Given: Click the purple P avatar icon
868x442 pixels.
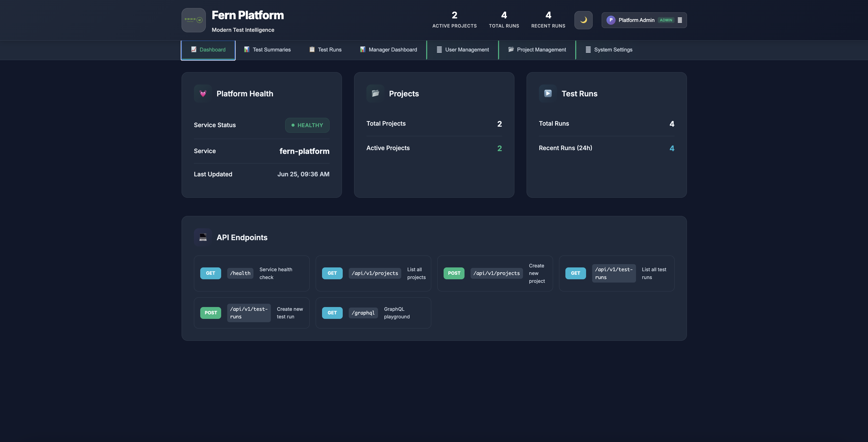Looking at the screenshot, I should pyautogui.click(x=611, y=20).
